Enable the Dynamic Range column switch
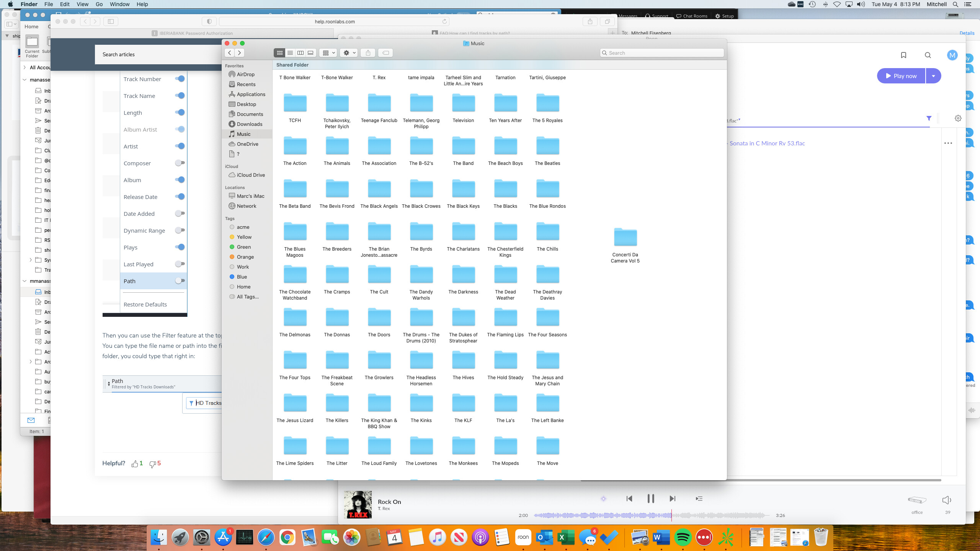The height and width of the screenshot is (551, 980). pos(180,230)
